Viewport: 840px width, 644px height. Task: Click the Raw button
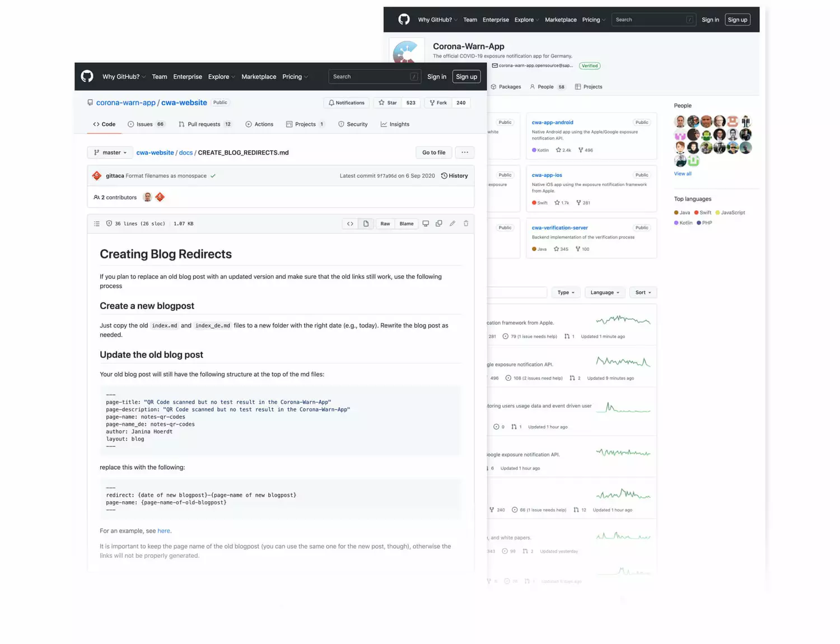click(385, 223)
